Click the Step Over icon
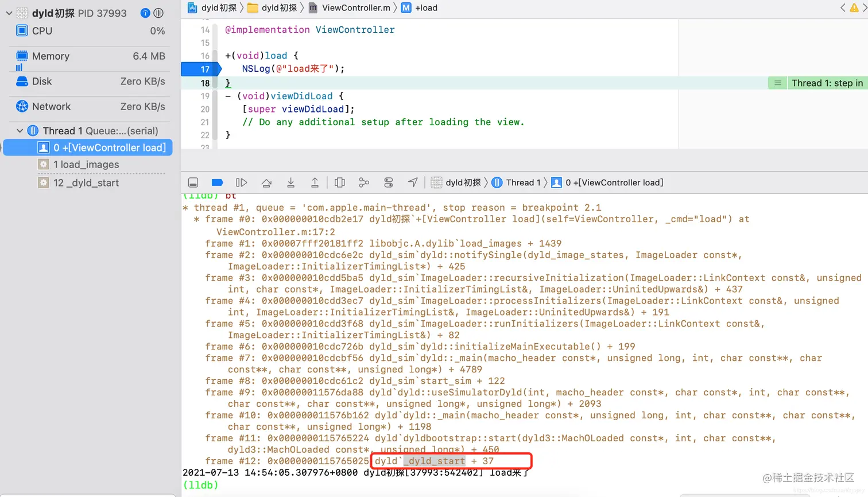The width and height of the screenshot is (868, 497). tap(266, 183)
